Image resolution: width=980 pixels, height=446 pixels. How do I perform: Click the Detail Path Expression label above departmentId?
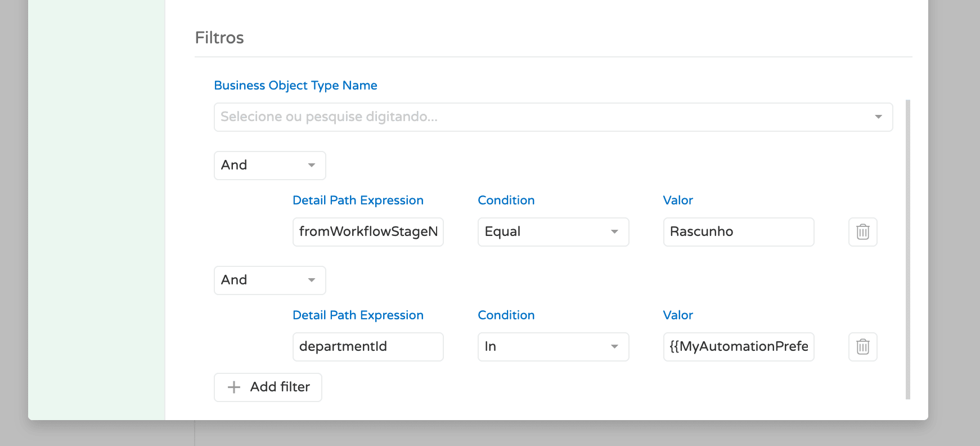[358, 315]
